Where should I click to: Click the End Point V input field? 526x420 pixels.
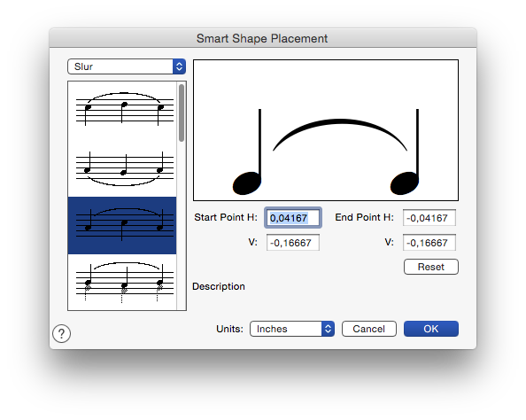click(x=429, y=243)
